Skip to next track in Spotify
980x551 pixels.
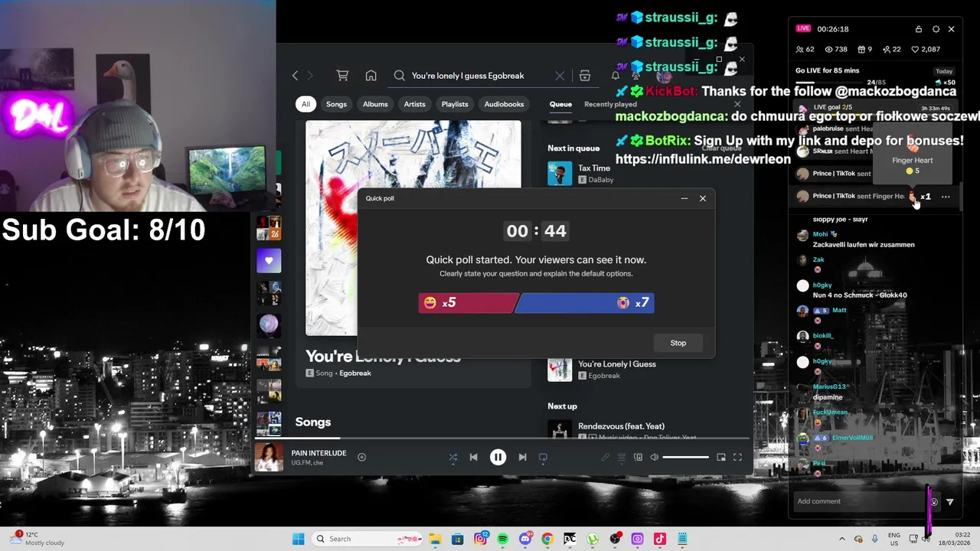tap(522, 458)
